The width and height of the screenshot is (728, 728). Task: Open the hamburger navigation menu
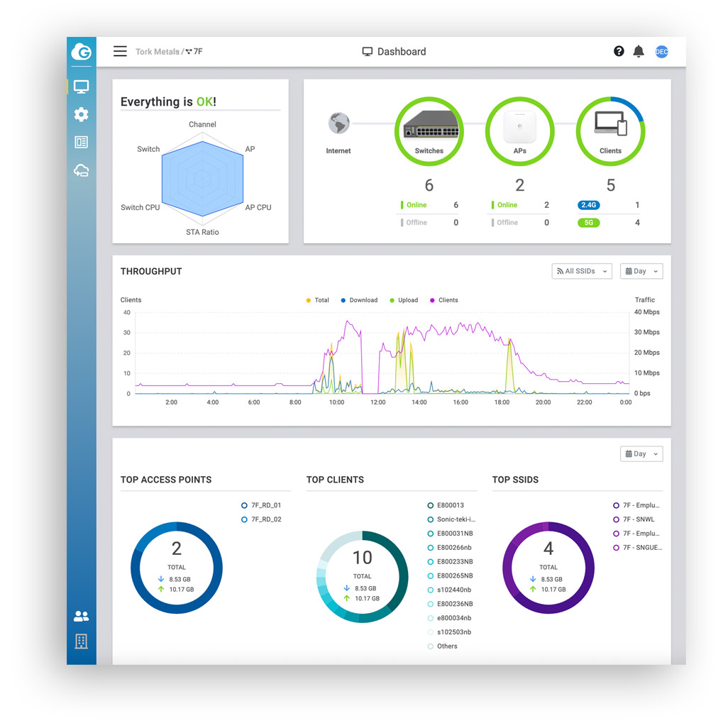120,52
